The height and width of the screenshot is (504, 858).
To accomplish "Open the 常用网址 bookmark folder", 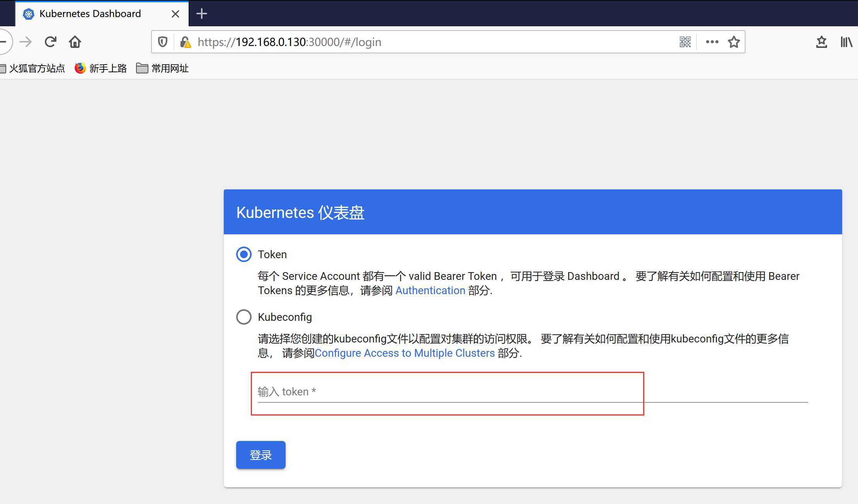I will (162, 68).
